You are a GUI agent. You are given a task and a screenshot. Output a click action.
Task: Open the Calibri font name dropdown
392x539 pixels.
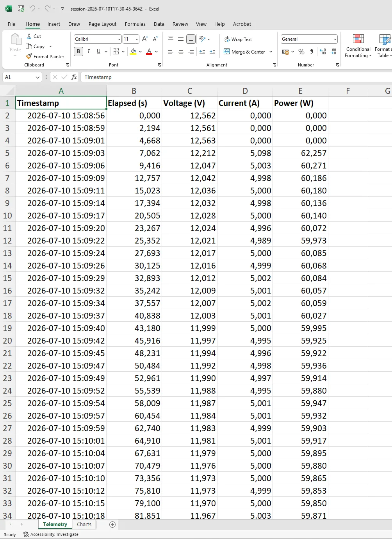119,39
